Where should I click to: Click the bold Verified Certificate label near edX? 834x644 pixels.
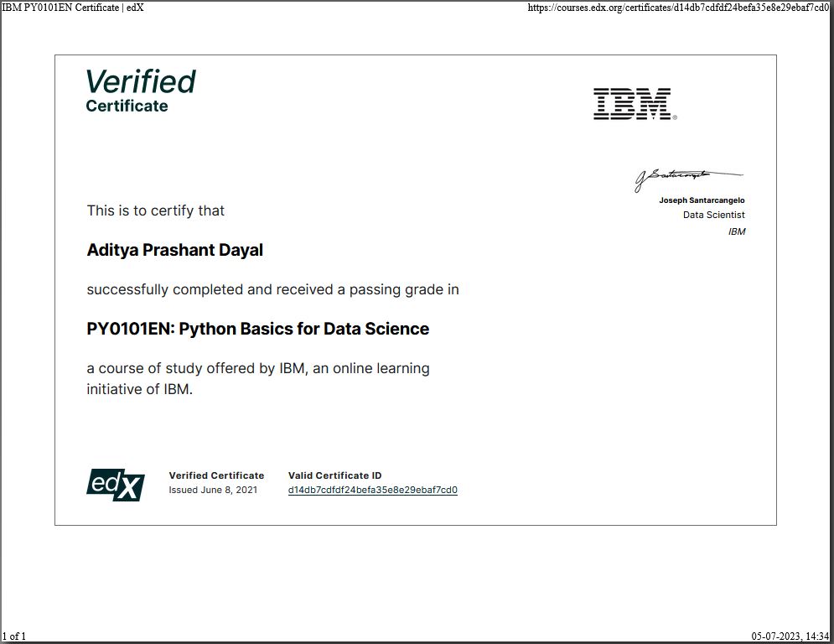tap(216, 475)
